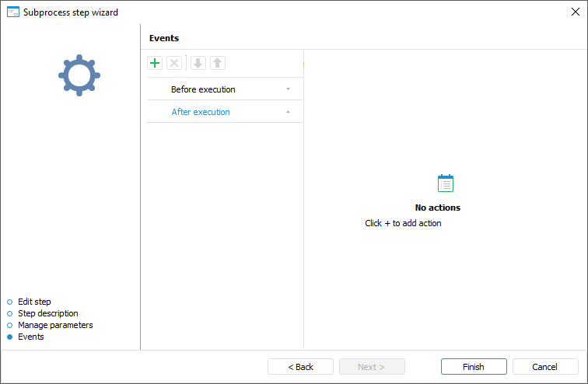
Task: Collapse the After execution arrow
Action: pos(288,112)
